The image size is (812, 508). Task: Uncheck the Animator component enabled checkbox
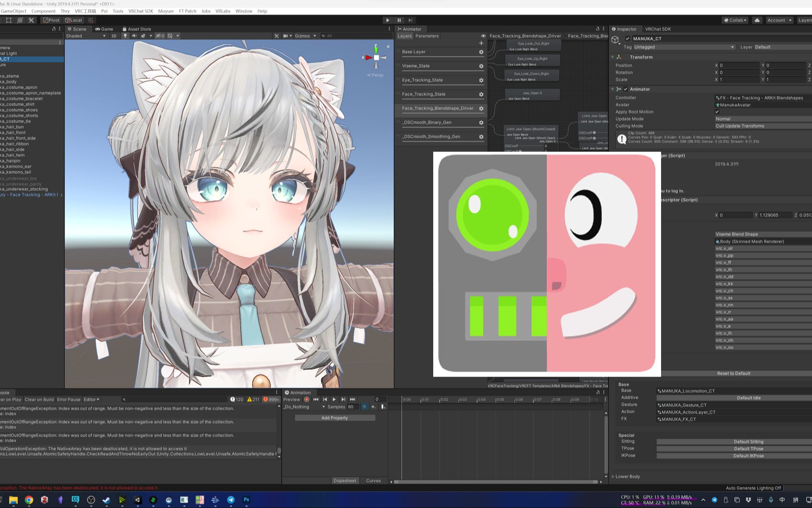(x=626, y=89)
